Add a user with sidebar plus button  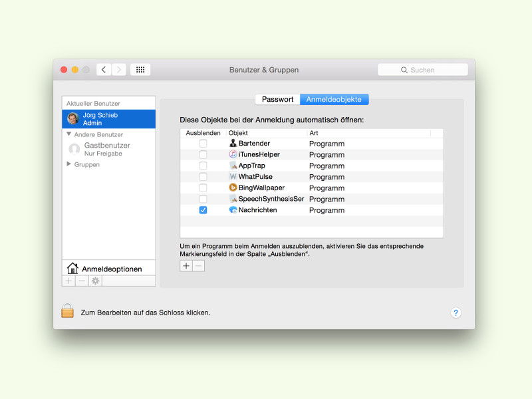click(68, 281)
